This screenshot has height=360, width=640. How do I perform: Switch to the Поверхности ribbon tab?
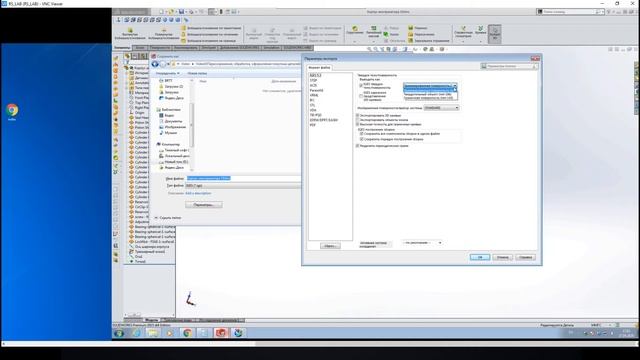[160, 48]
